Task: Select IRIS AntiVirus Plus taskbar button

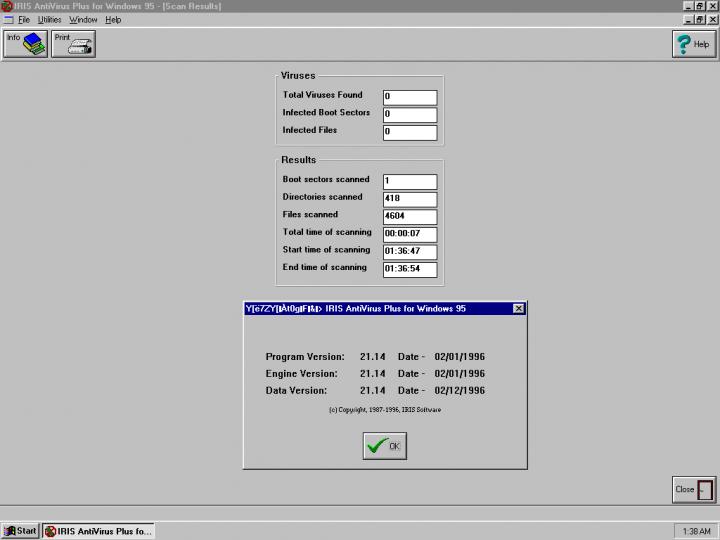Action: (98, 531)
